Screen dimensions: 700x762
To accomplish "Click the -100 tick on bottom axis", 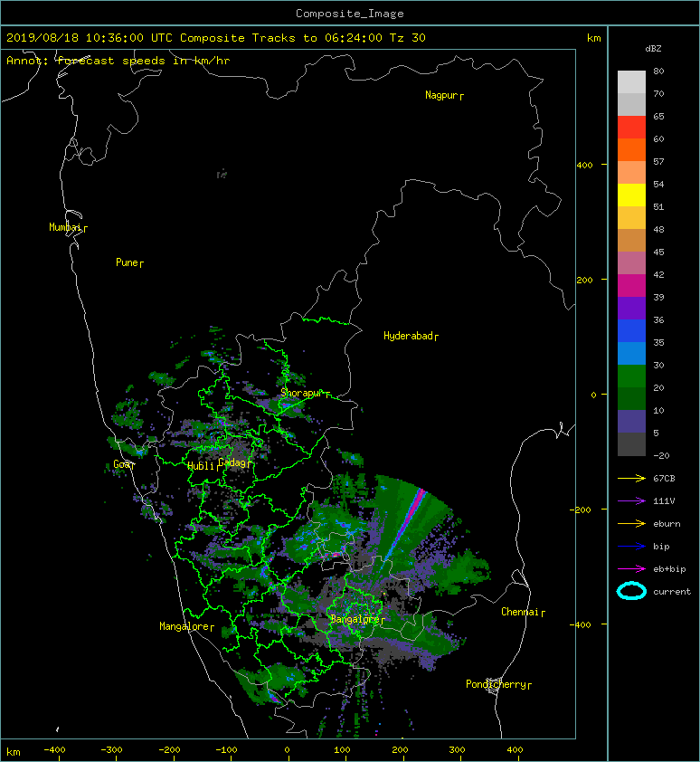I will pos(226,750).
